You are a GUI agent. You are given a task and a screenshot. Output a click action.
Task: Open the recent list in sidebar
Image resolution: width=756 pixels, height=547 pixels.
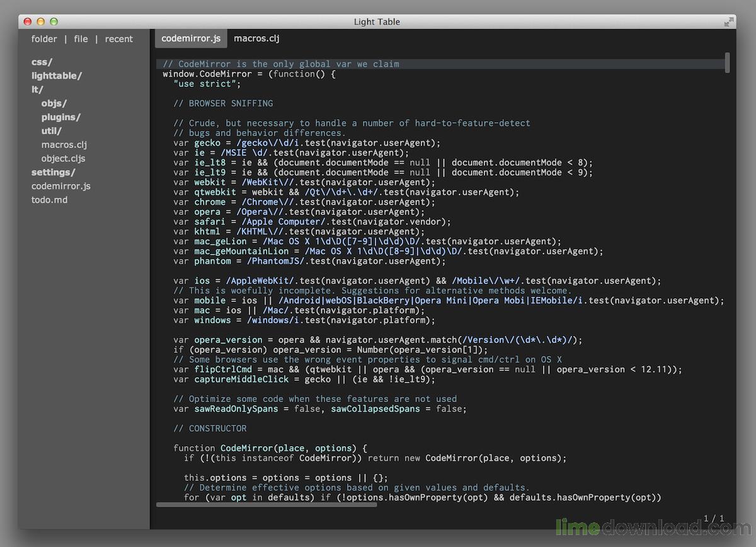(118, 39)
